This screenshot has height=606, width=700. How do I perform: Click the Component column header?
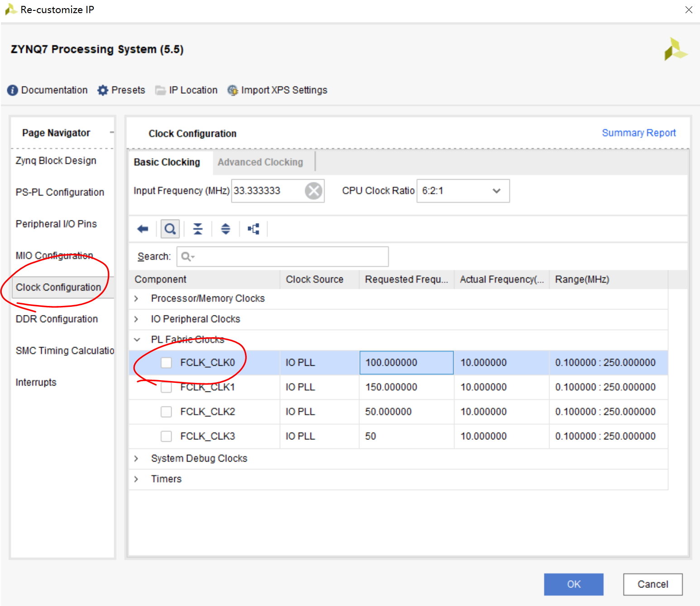pyautogui.click(x=205, y=279)
